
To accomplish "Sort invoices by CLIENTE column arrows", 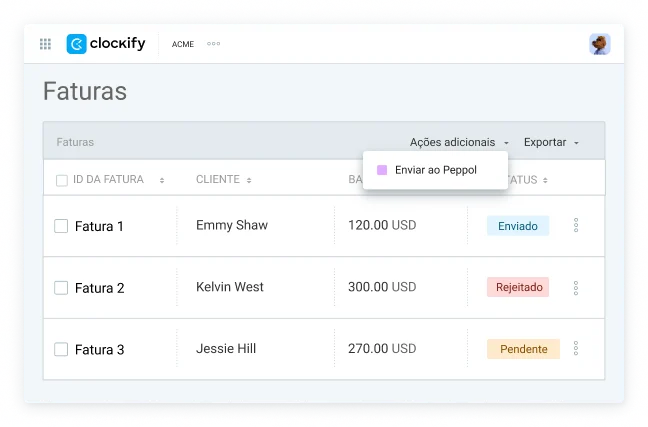I will tap(249, 180).
